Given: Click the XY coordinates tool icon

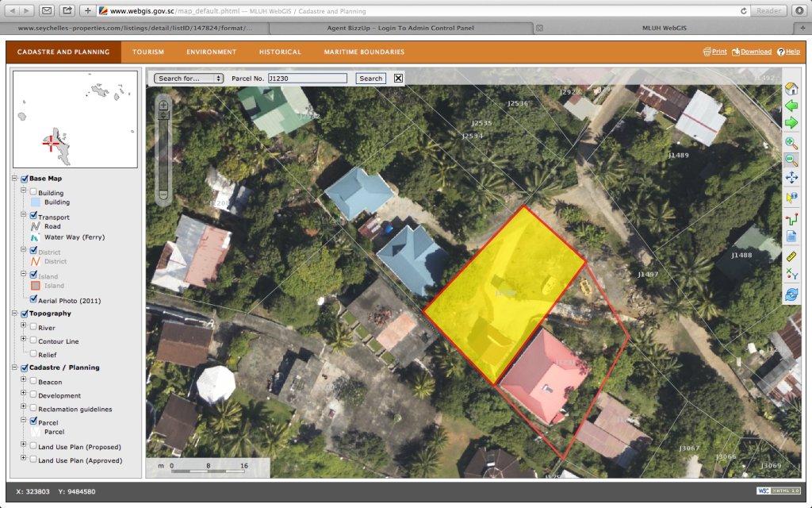Looking at the screenshot, I should 791,275.
